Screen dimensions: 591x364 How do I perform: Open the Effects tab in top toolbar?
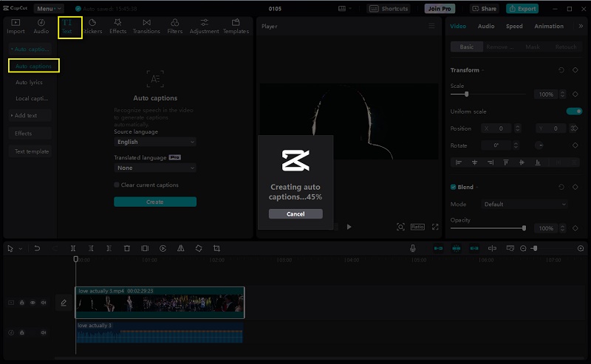pyautogui.click(x=117, y=27)
